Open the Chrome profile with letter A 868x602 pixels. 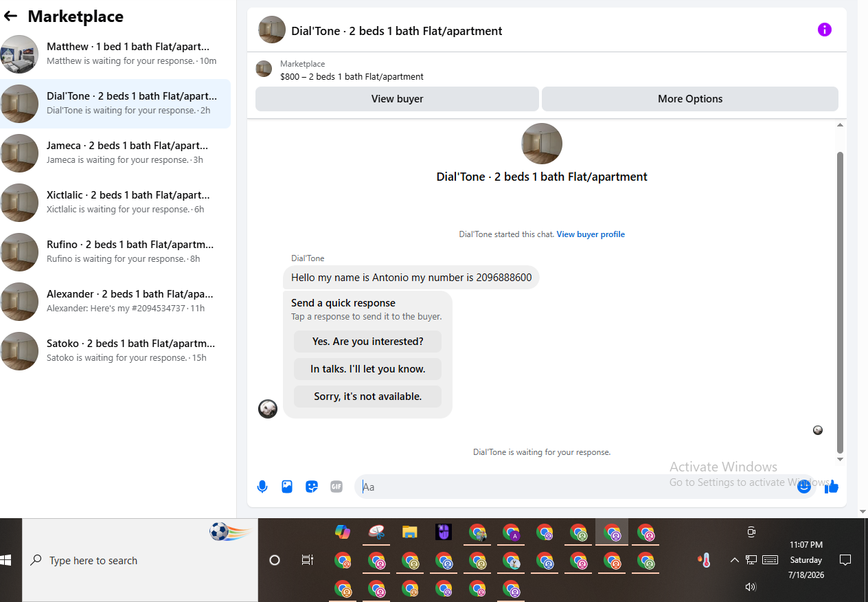[511, 532]
